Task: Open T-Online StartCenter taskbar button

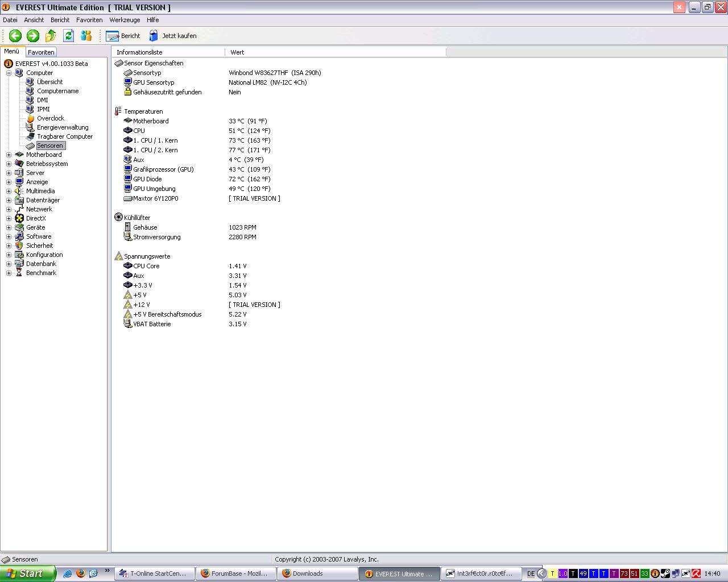Action: [x=155, y=573]
